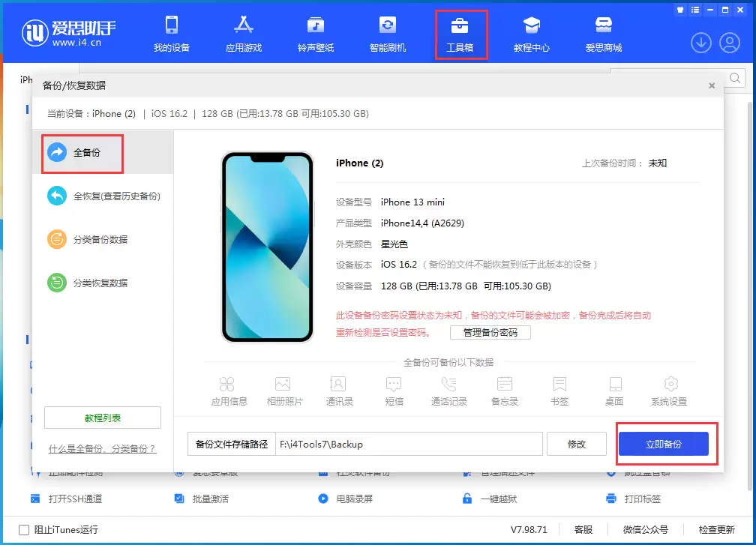Select 全恢复(查看历史备份) option

(103, 196)
